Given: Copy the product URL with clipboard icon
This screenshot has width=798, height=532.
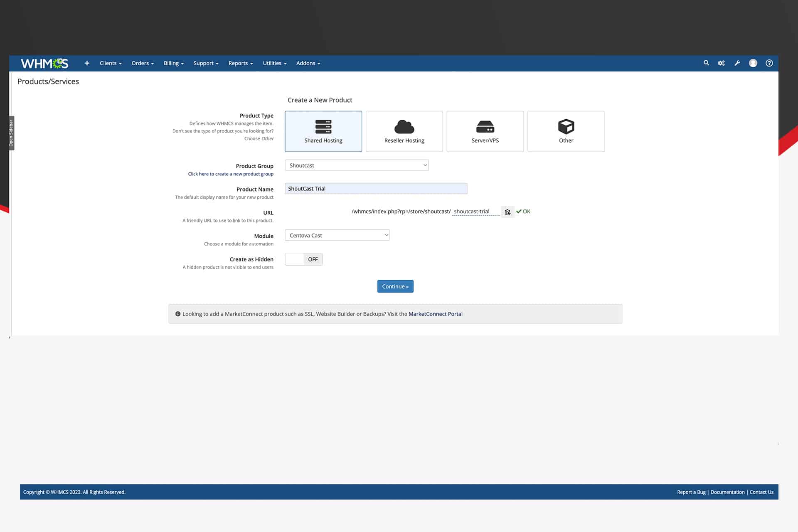Looking at the screenshot, I should [507, 212].
